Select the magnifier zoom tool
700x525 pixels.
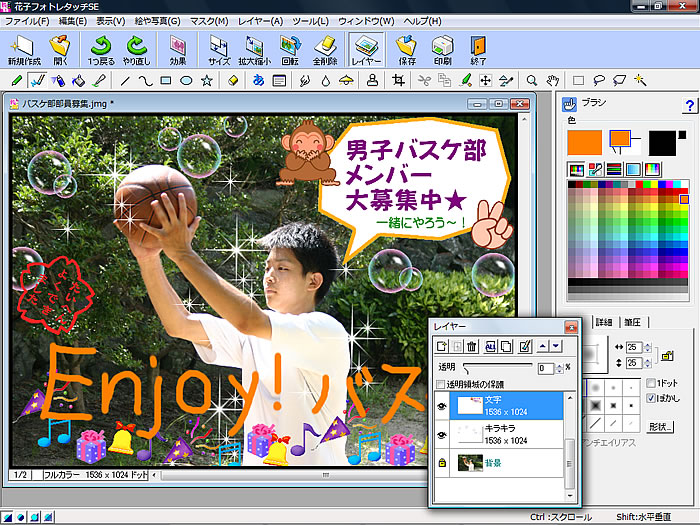click(x=532, y=81)
